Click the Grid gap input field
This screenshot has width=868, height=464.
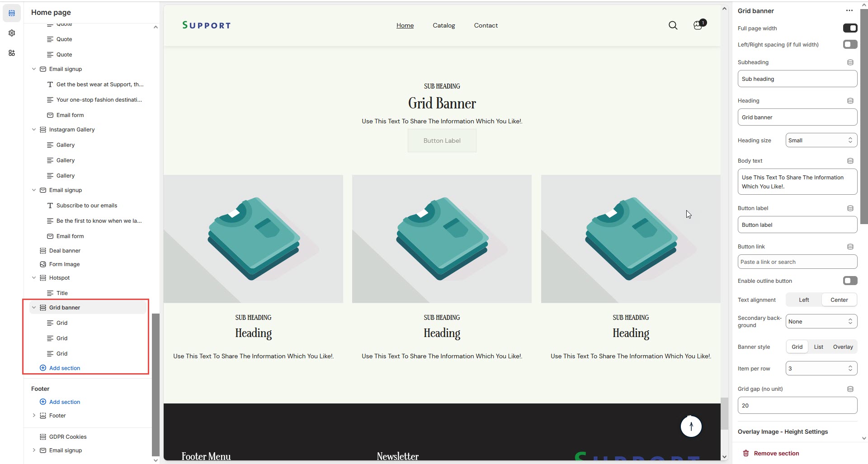(797, 406)
